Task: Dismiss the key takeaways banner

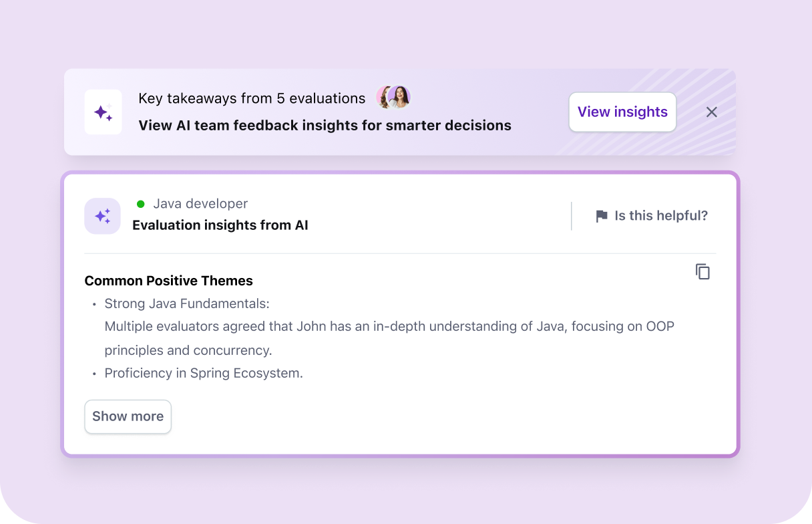Action: 712,112
